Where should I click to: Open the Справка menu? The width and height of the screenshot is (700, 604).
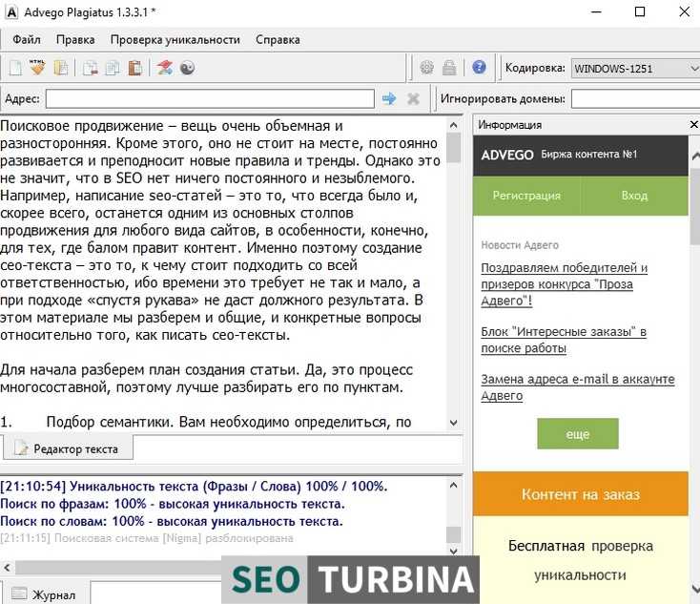point(278,40)
